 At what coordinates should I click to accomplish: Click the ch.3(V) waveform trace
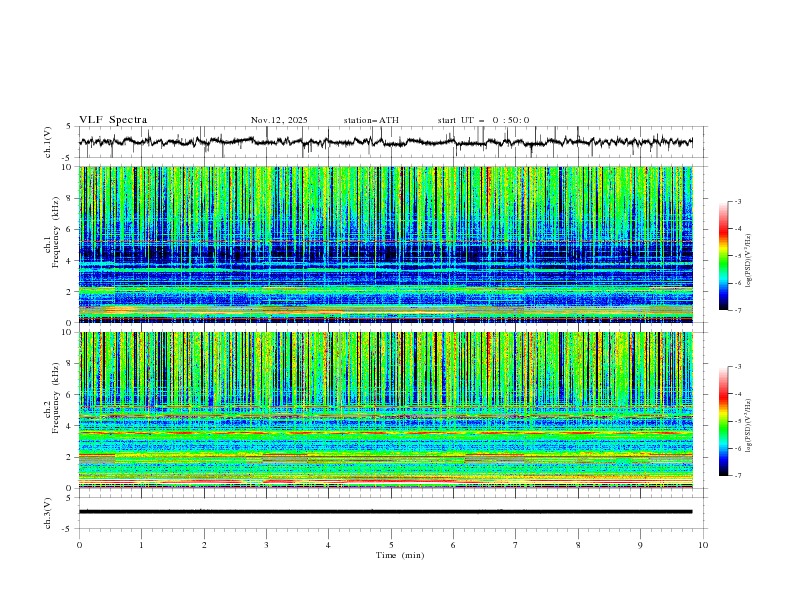point(386,512)
